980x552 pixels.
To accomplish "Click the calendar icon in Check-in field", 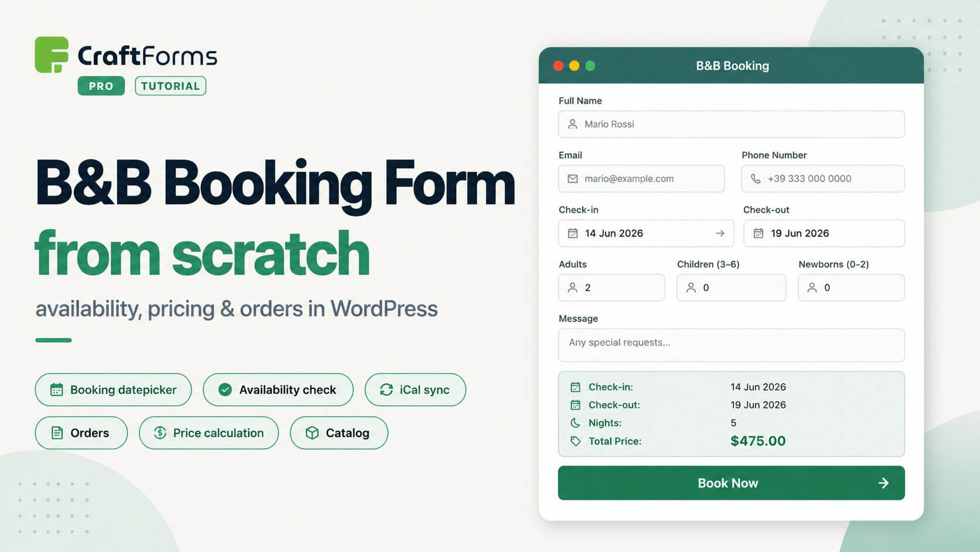I will 573,233.
